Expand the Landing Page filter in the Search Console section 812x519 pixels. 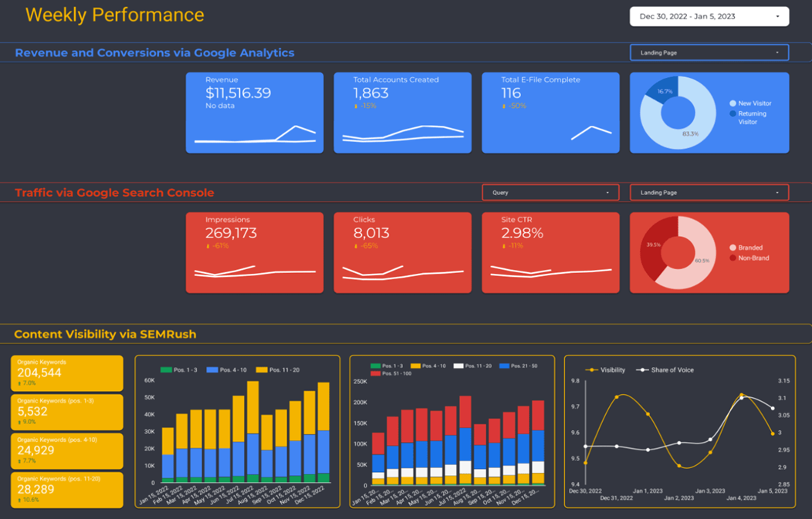(x=709, y=193)
